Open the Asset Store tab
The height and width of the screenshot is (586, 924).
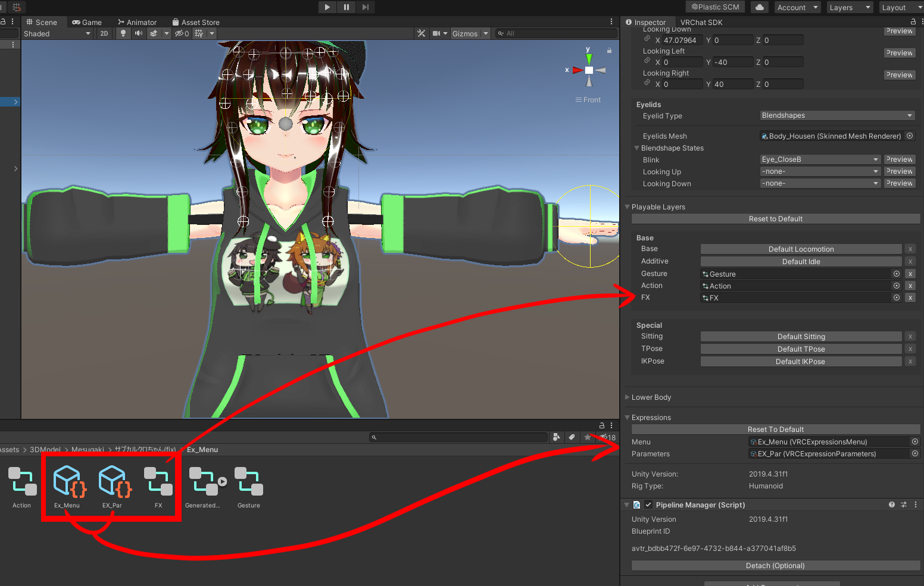click(x=196, y=22)
